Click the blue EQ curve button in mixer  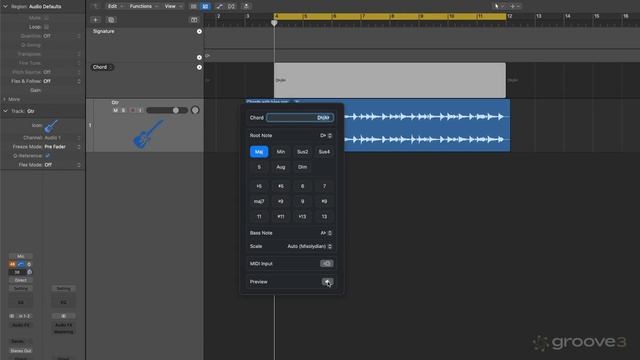21,264
